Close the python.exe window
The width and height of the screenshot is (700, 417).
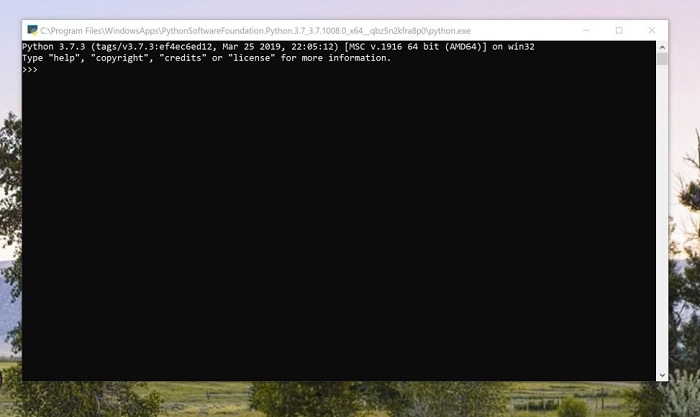coord(651,30)
